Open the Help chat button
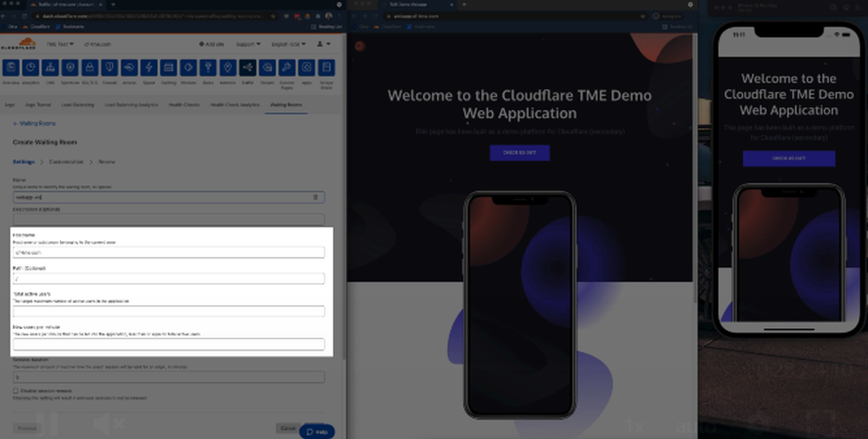Image resolution: width=868 pixels, height=439 pixels. (x=317, y=432)
